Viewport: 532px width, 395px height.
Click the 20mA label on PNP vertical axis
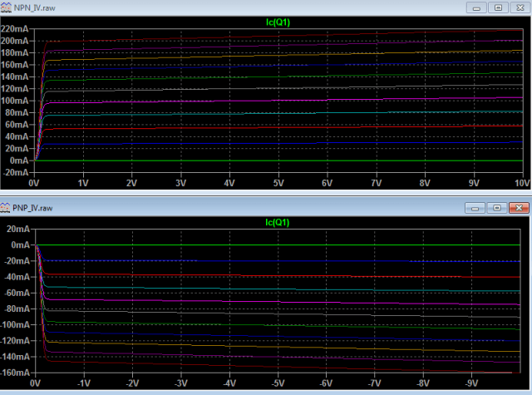click(x=17, y=230)
